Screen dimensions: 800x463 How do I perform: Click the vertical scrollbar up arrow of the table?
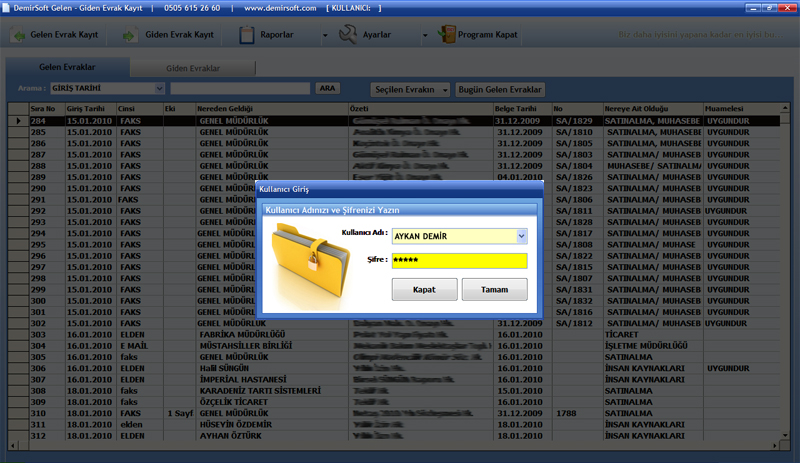(785, 108)
